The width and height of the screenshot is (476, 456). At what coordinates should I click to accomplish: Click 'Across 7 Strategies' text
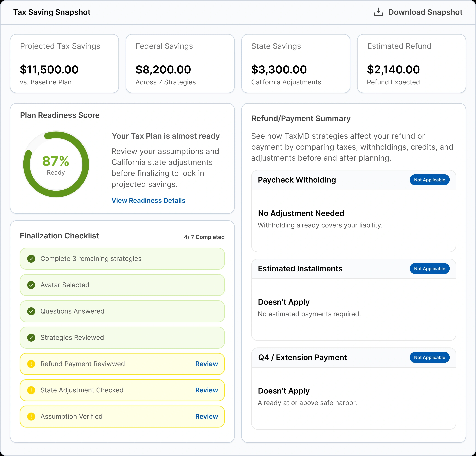[x=166, y=82]
